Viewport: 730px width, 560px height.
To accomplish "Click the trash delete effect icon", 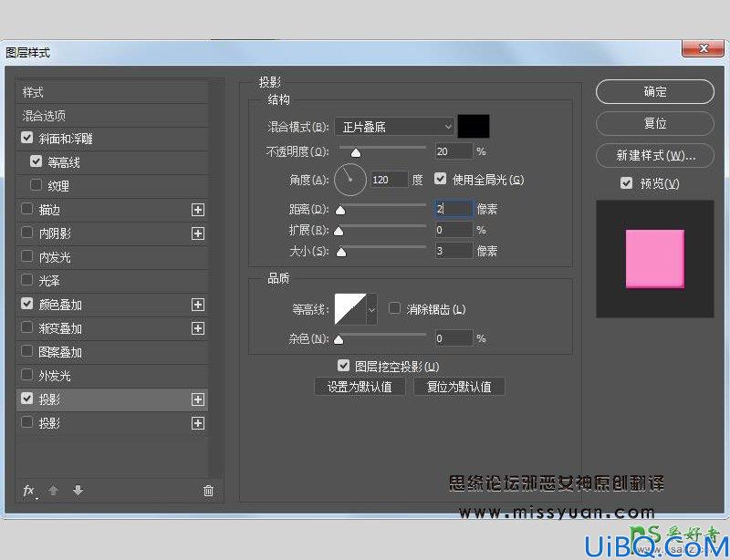I will click(x=208, y=491).
